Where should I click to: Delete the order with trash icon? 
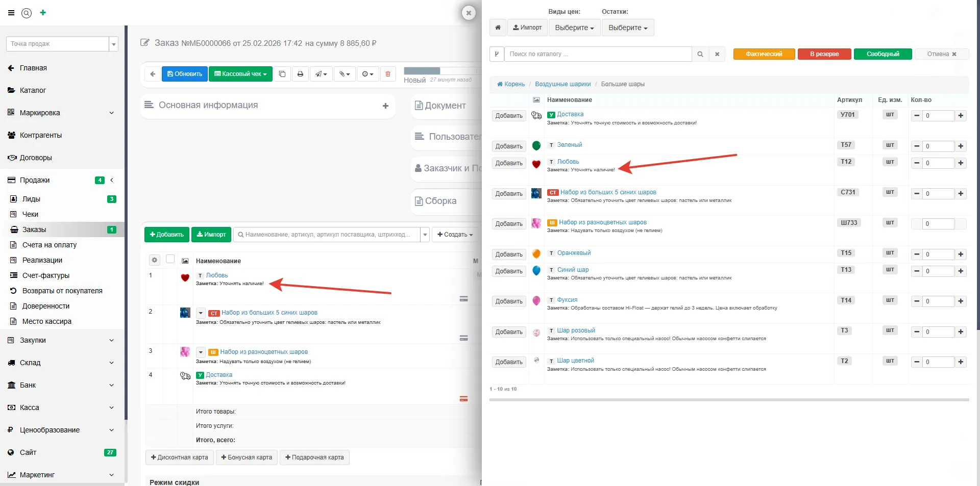click(388, 74)
